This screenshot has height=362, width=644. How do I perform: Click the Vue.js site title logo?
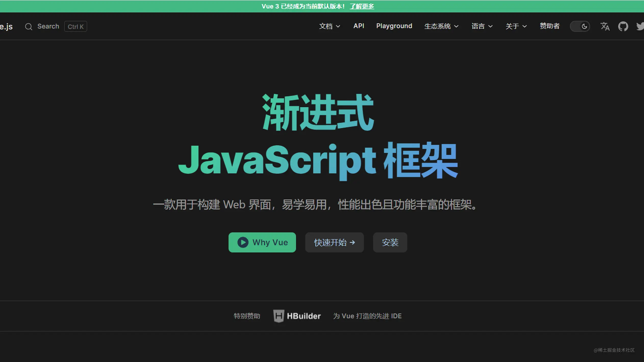click(6, 26)
